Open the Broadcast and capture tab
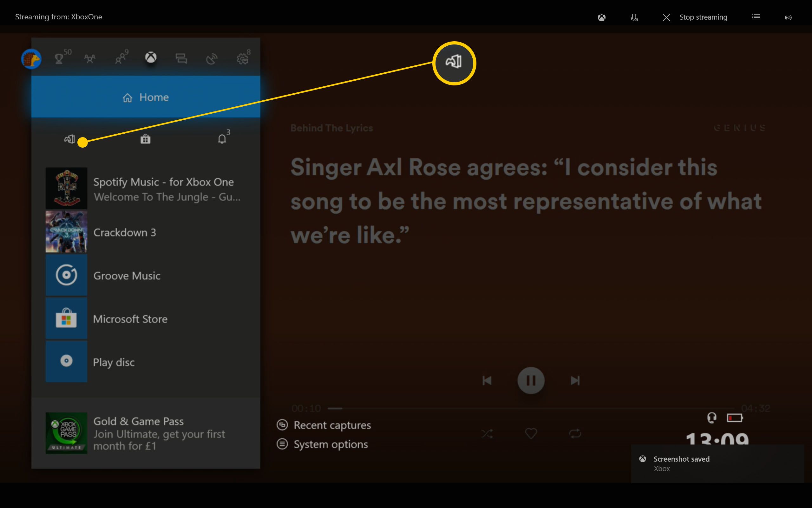The image size is (812, 508). pyautogui.click(x=211, y=59)
